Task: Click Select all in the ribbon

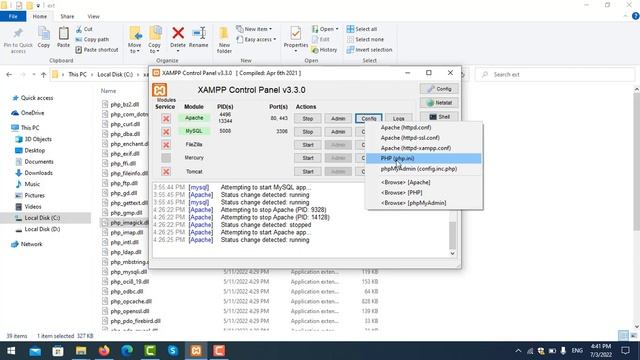Action: pos(362,29)
